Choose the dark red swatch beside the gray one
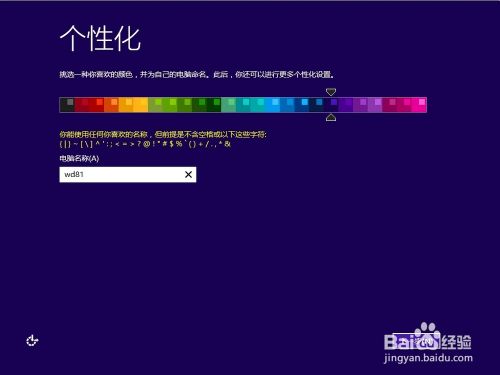This screenshot has height=375, width=500. coord(82,105)
